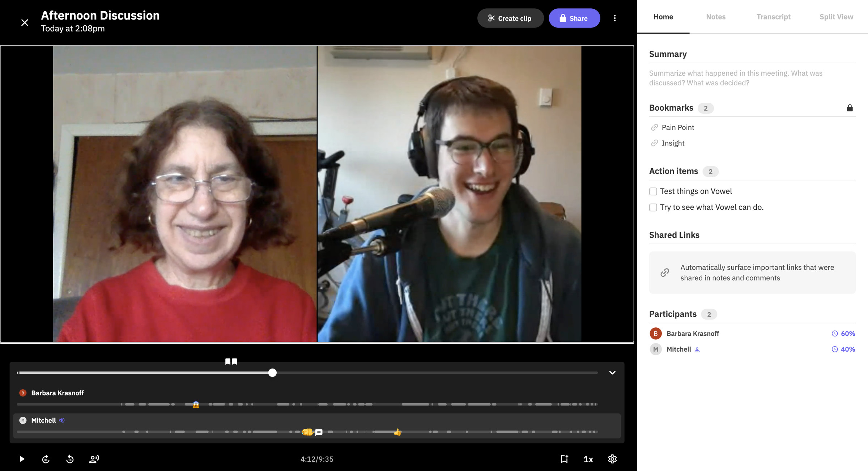Expand the Split View panel
Screen dimensions: 868x471
835,17
